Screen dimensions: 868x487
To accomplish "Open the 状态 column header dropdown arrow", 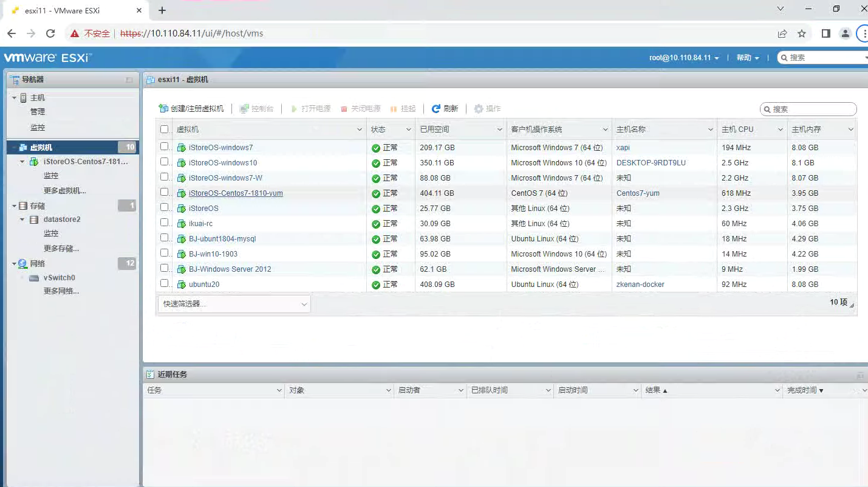I will coord(408,130).
